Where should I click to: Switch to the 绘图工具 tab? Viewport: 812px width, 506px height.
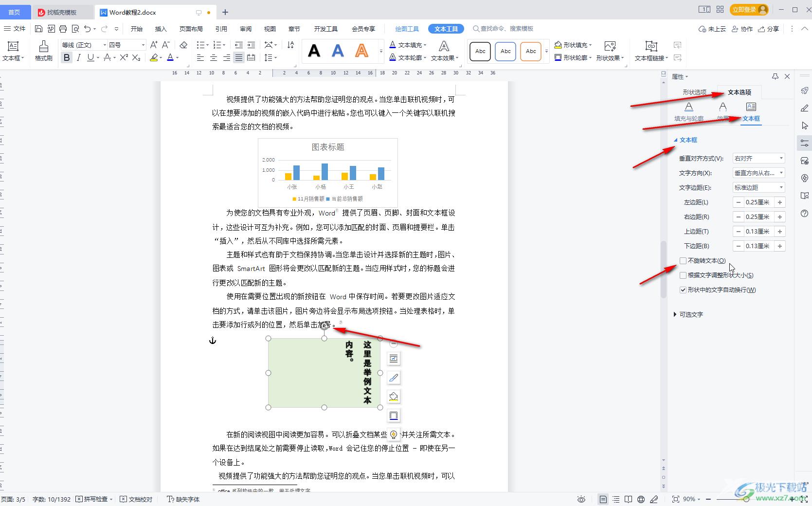pos(407,29)
